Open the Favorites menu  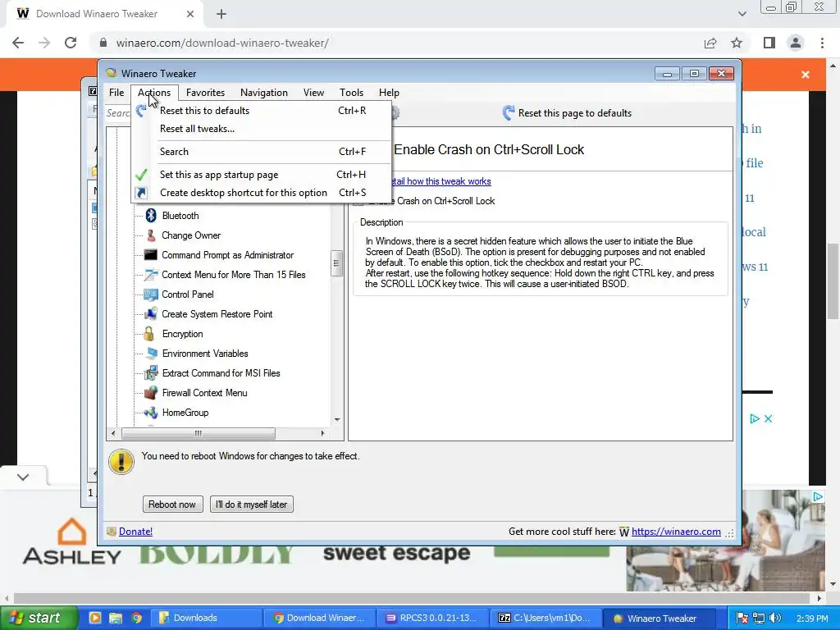click(205, 93)
